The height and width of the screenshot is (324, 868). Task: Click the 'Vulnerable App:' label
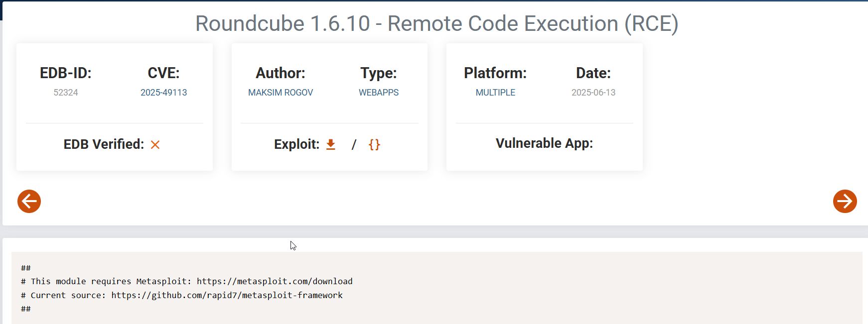point(544,143)
